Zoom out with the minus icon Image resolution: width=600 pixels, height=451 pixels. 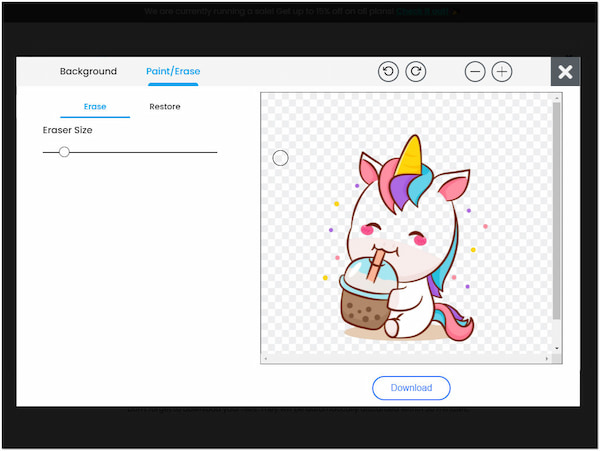[x=475, y=72]
